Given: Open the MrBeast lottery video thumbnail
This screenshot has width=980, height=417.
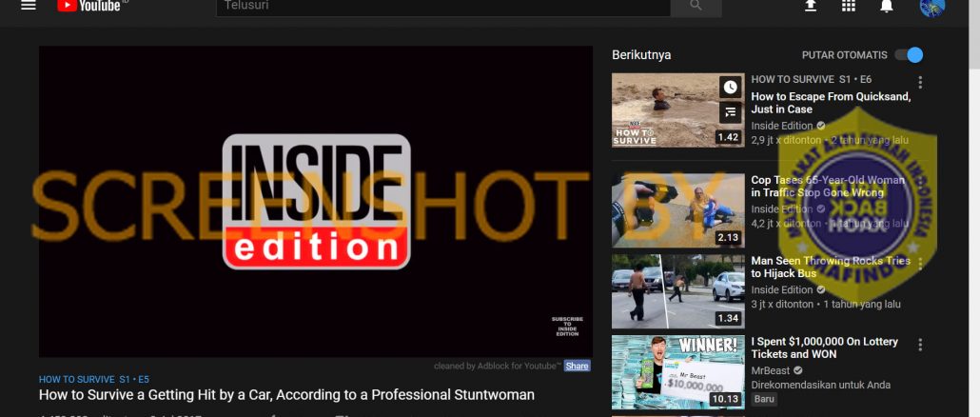Looking at the screenshot, I should 678,372.
